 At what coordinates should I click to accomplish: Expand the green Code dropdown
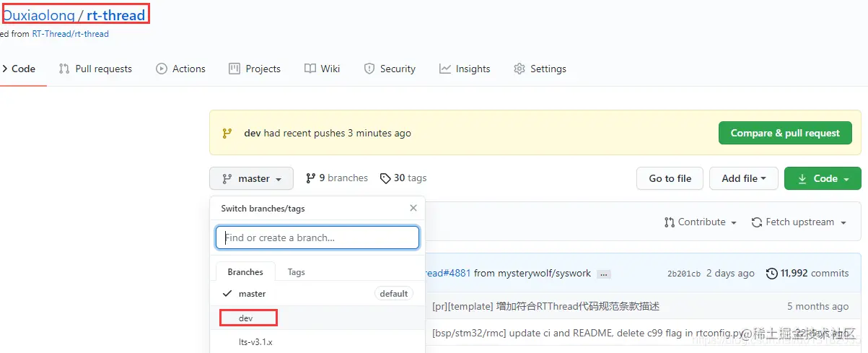click(822, 178)
